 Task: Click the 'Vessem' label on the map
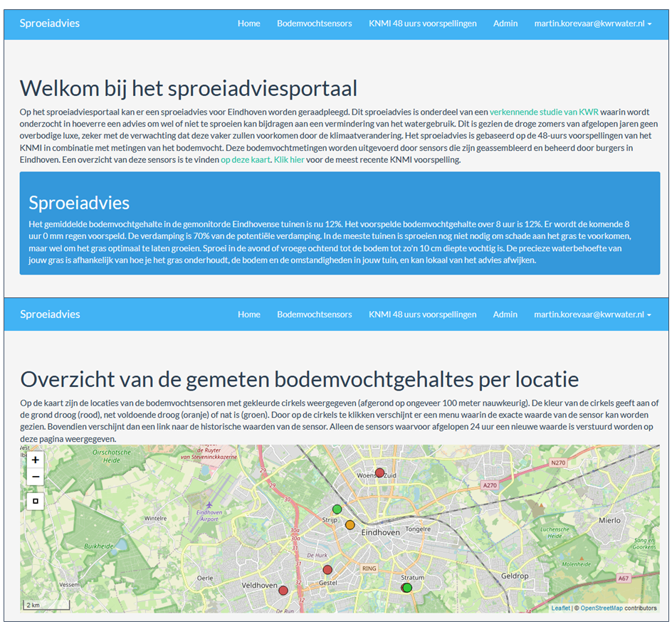click(69, 585)
